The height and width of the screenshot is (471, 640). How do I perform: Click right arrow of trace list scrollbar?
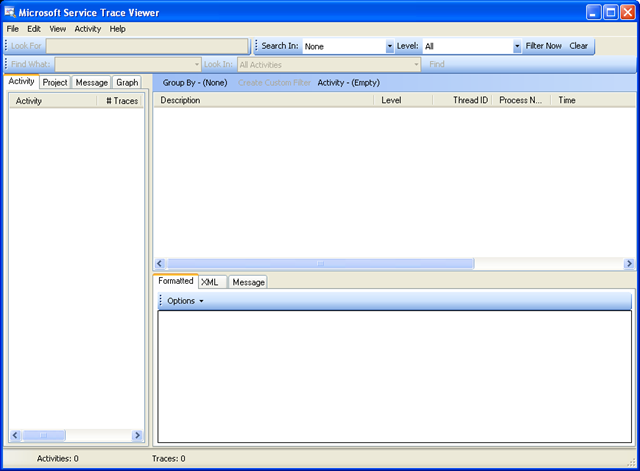(629, 264)
